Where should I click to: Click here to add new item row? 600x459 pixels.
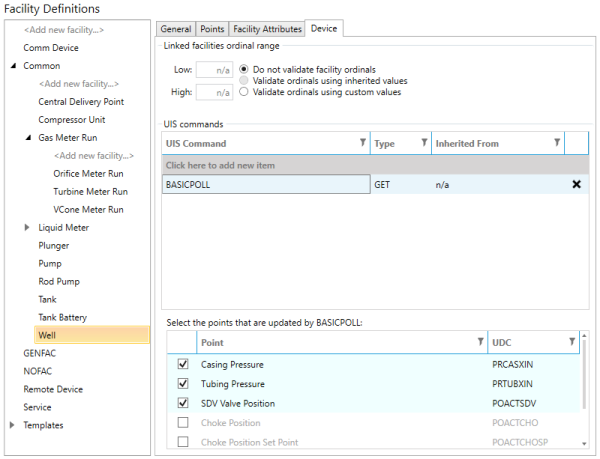point(375,165)
